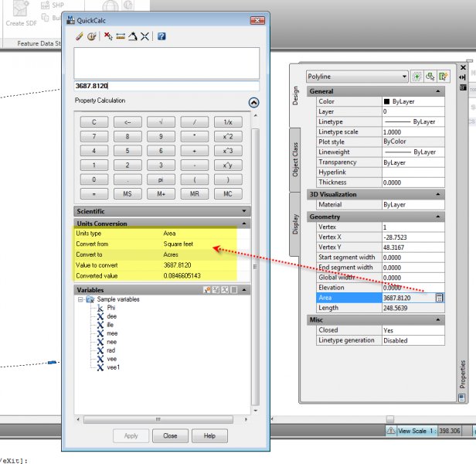Collapse the number pad with the round chevron
Viewport: 476px width, 464px height.
pos(253,103)
